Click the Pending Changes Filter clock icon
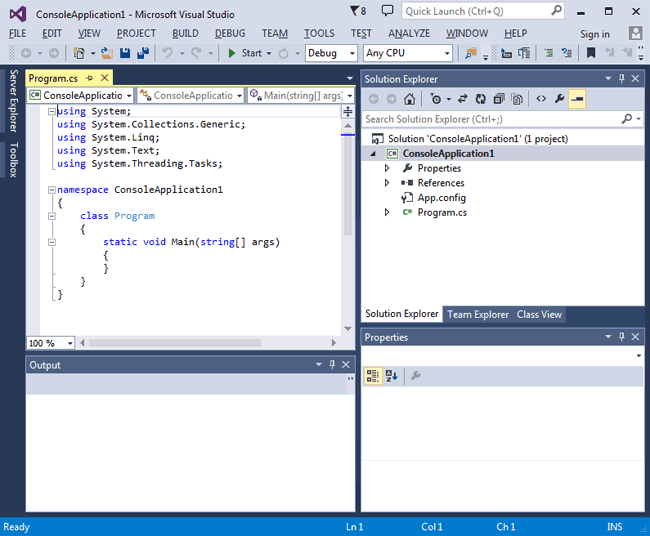650x536 pixels. (x=436, y=99)
